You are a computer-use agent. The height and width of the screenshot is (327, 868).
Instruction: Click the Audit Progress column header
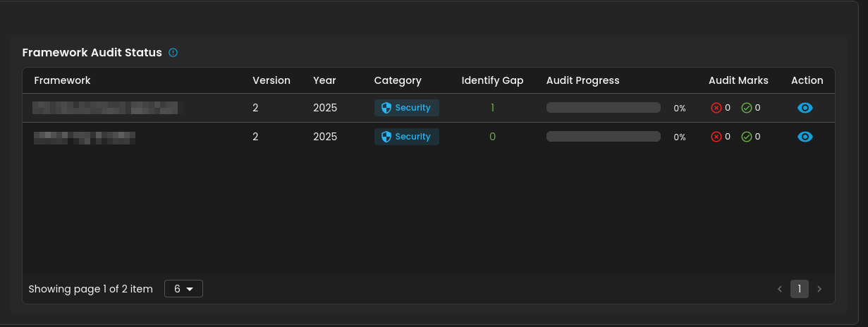pyautogui.click(x=582, y=80)
